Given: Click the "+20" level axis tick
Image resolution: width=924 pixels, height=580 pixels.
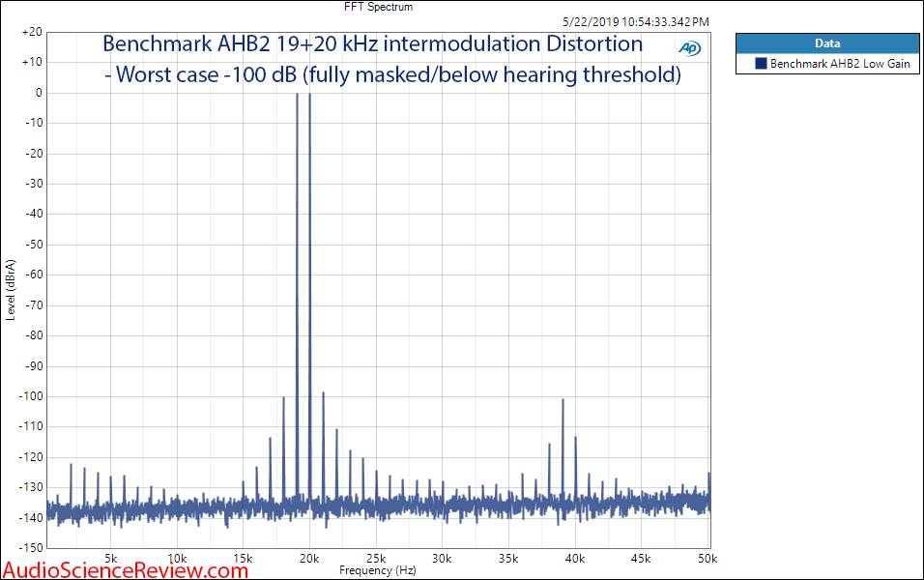Looking at the screenshot, I should click(x=32, y=32).
